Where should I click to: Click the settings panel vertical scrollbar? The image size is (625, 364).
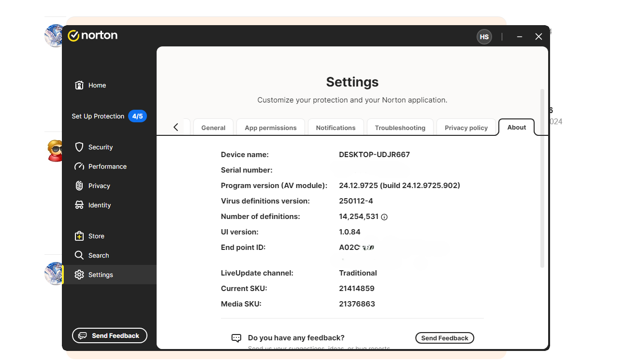[542, 178]
